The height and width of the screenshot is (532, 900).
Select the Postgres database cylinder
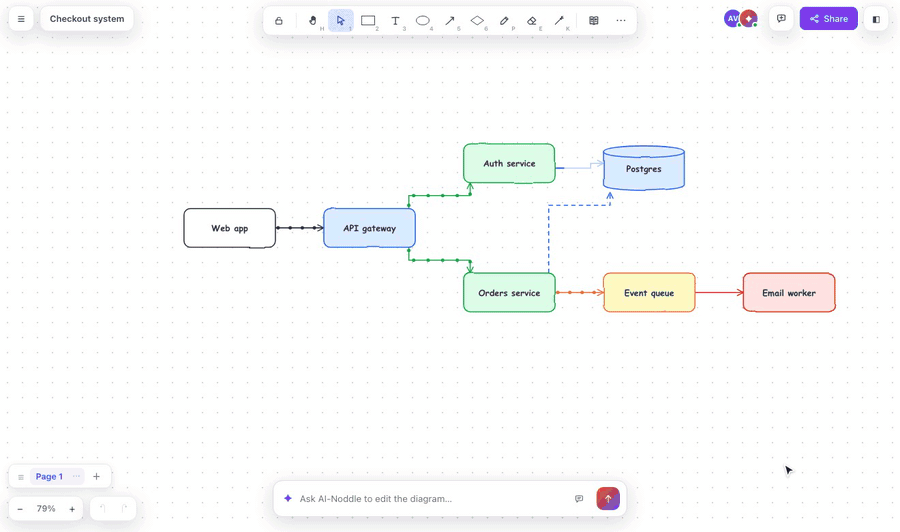pos(644,168)
